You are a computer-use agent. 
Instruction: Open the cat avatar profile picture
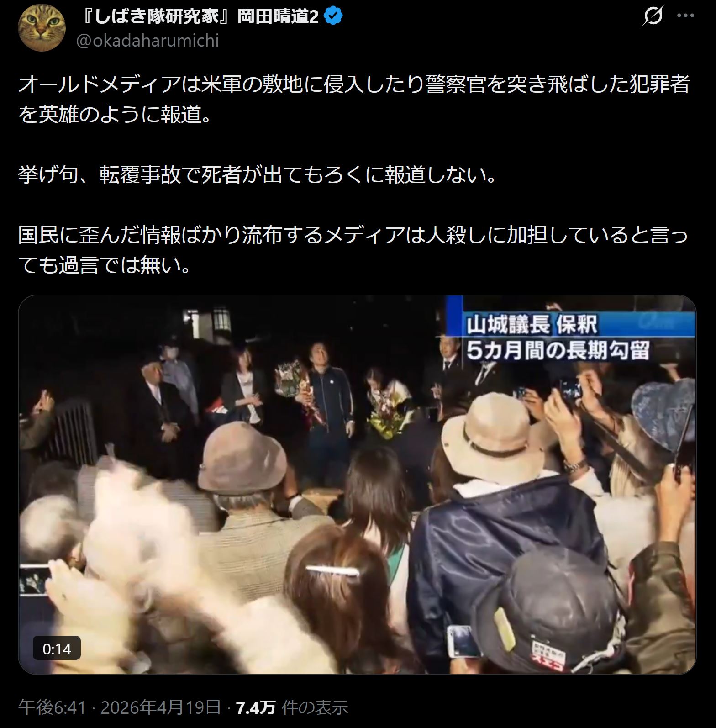(x=42, y=27)
